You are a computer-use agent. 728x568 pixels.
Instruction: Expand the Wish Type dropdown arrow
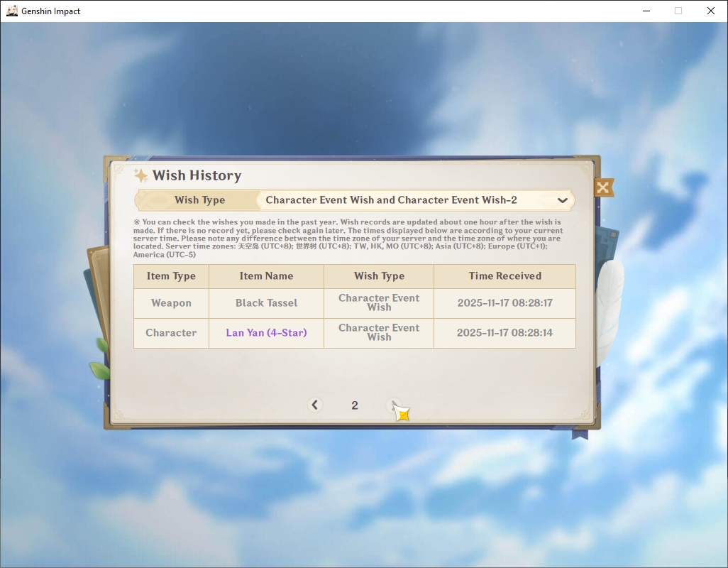pyautogui.click(x=562, y=200)
